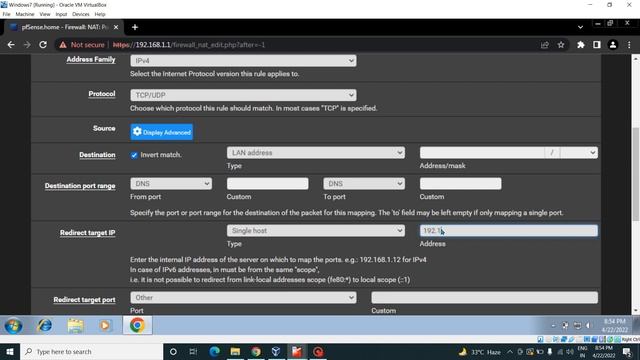Open the Chrome three-dot menu

pos(629,45)
